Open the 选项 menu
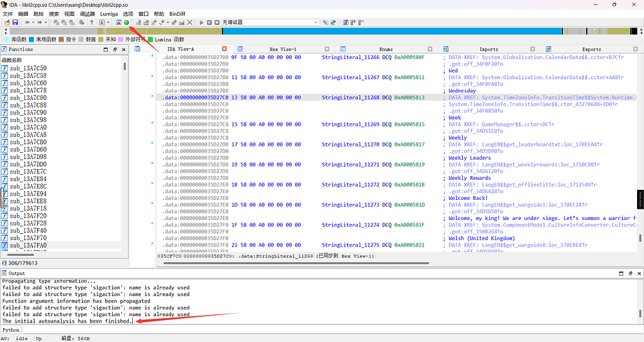Viewport: 644px width, 342px height. point(128,14)
